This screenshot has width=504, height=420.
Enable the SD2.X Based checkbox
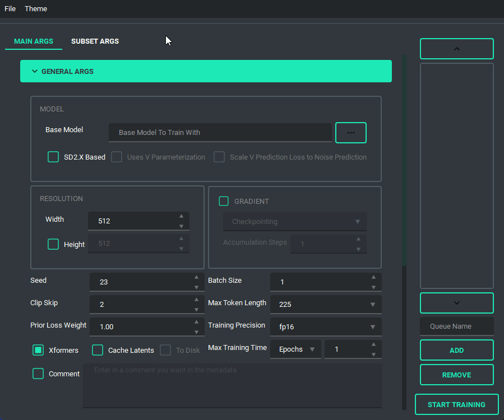pos(53,157)
